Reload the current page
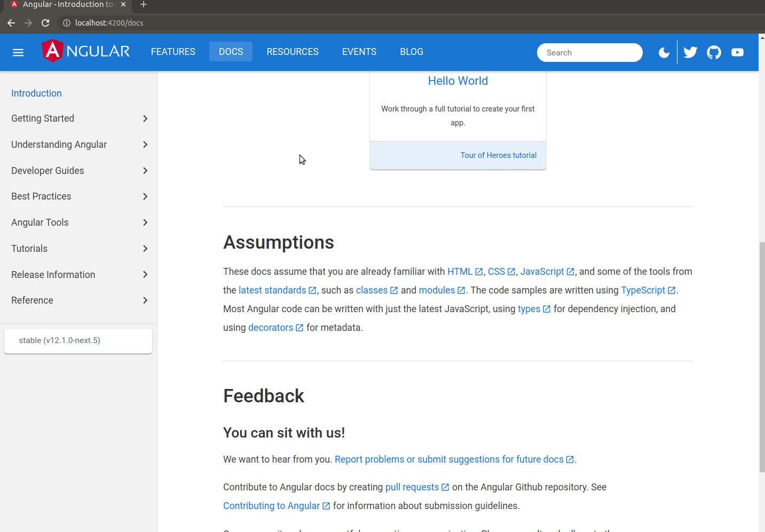The width and height of the screenshot is (765, 532). 45,23
